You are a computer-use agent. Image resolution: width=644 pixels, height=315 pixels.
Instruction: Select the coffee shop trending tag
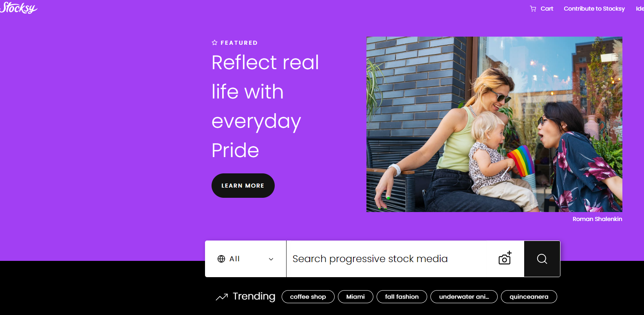[308, 297]
